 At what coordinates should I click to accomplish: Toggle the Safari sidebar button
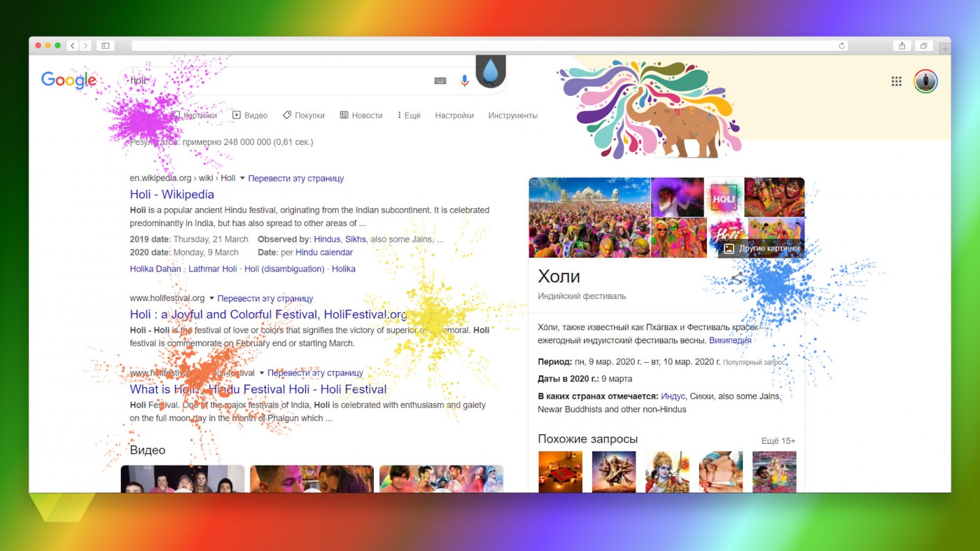click(x=105, y=46)
